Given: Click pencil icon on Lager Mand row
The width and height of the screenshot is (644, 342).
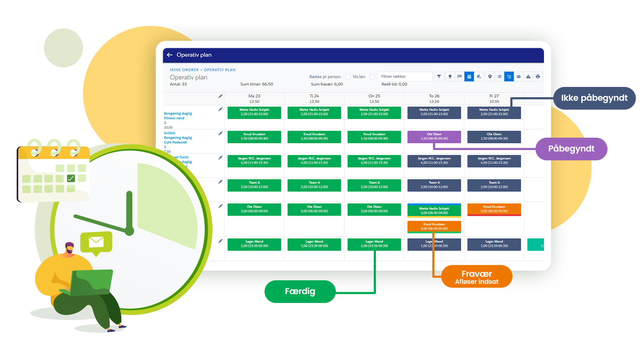Looking at the screenshot, I should 220,241.
